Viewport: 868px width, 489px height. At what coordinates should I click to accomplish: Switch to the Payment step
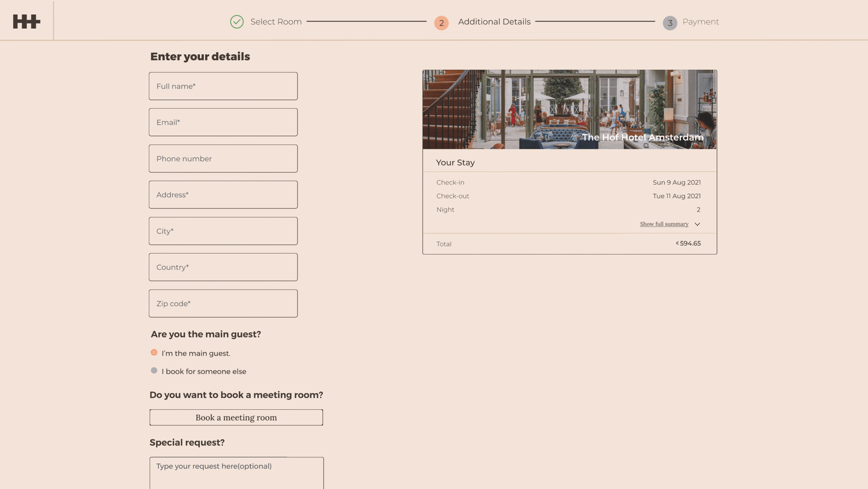[x=701, y=22]
